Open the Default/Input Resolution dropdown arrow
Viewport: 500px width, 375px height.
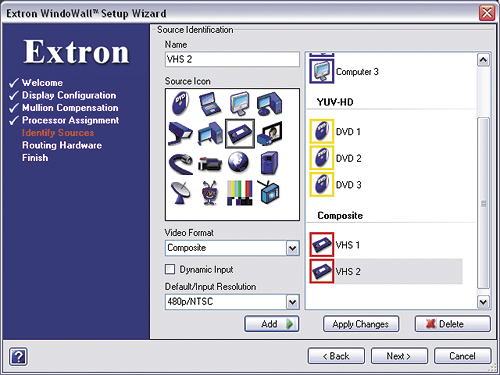click(292, 302)
